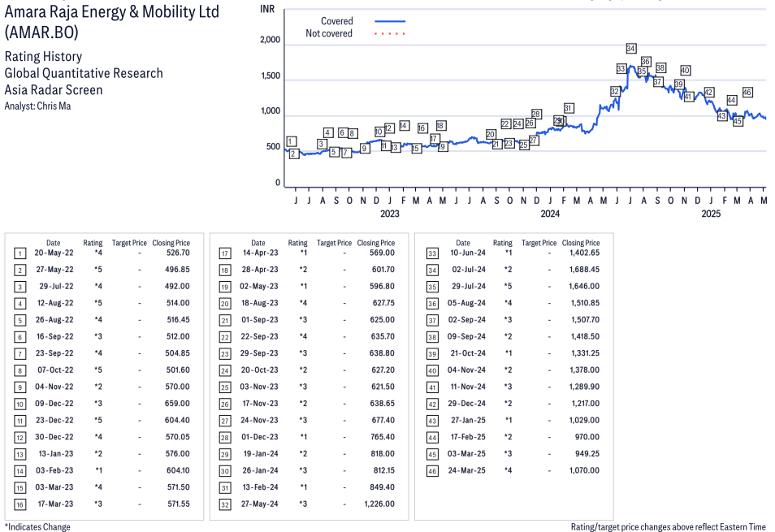Select the *5 rating in 27-May-22 row

[x=98, y=270]
